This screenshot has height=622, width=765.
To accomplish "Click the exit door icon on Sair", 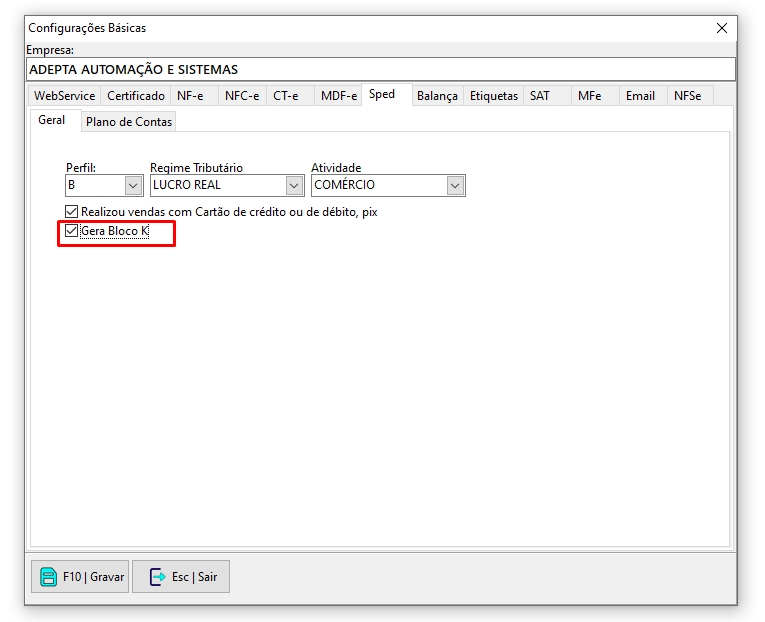I will tap(157, 577).
